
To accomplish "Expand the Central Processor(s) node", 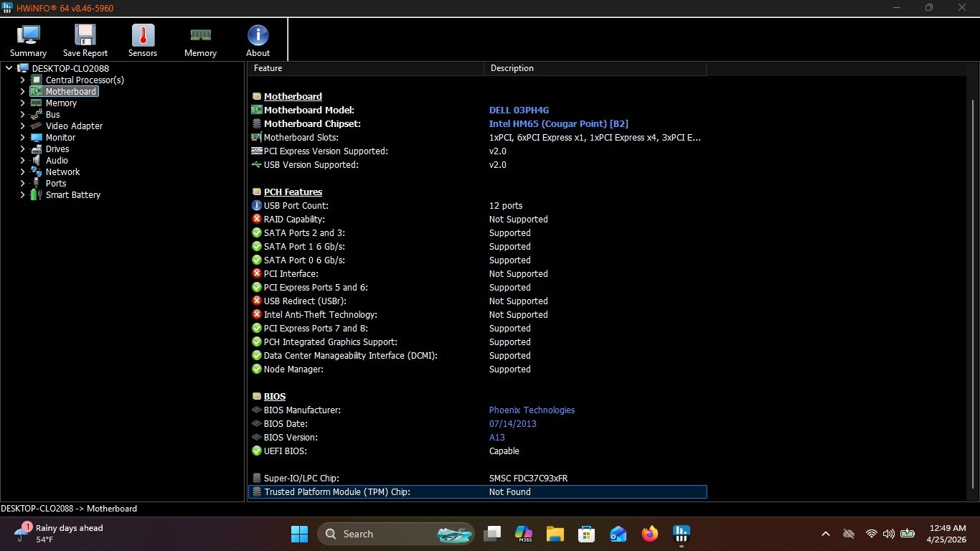I will [22, 80].
